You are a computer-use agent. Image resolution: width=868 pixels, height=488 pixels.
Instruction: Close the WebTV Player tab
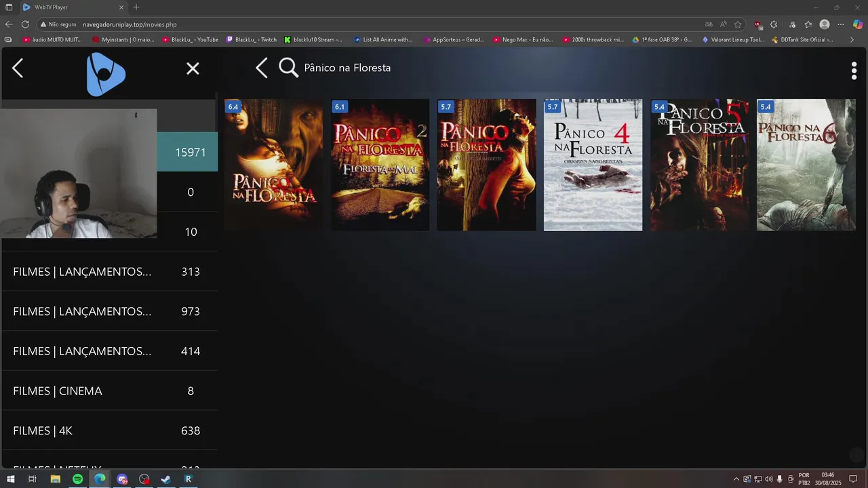pos(121,7)
